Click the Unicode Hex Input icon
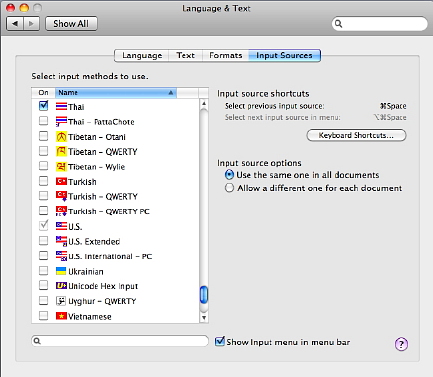 click(61, 286)
